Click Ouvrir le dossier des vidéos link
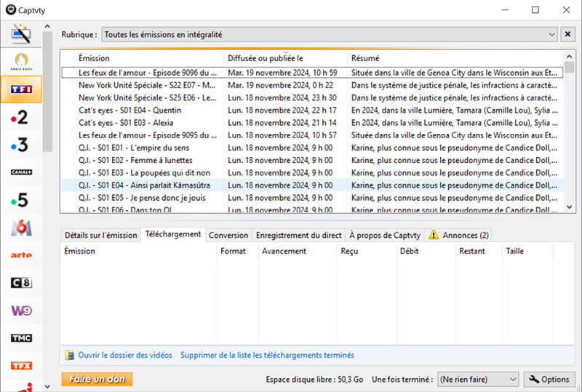Viewport: 582px width, 392px height. coord(125,355)
